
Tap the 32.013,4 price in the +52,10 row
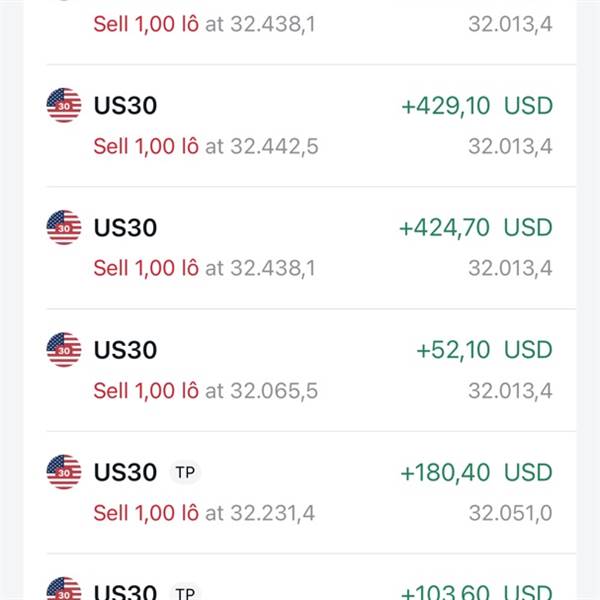click(510, 391)
